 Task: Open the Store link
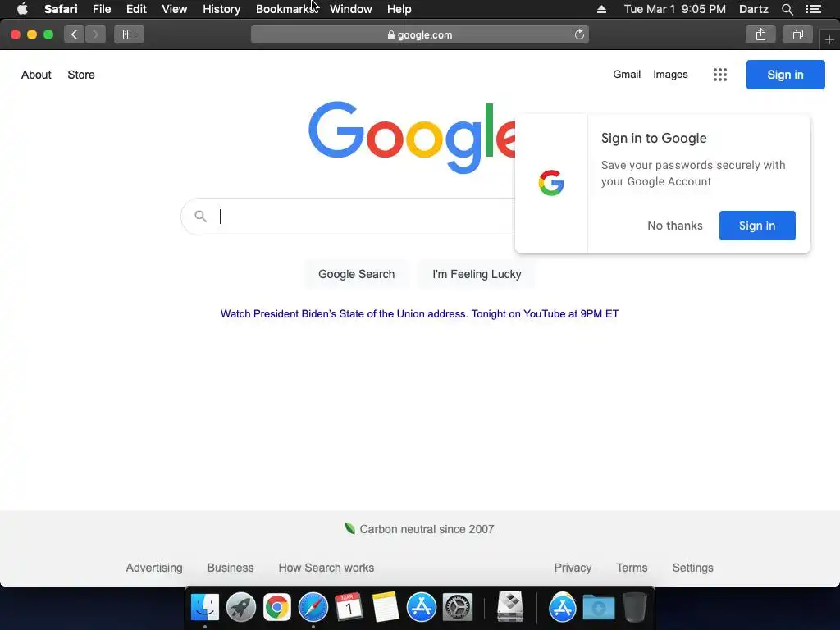81,75
